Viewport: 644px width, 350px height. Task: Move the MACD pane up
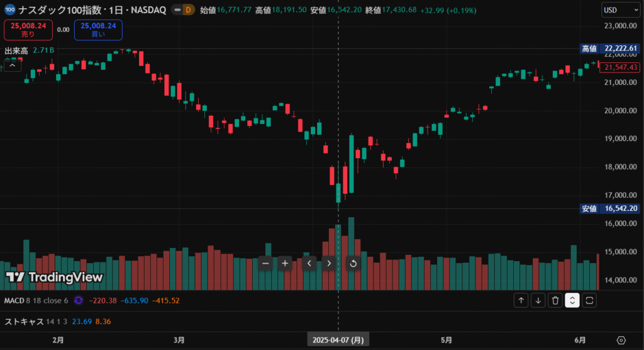pyautogui.click(x=521, y=300)
